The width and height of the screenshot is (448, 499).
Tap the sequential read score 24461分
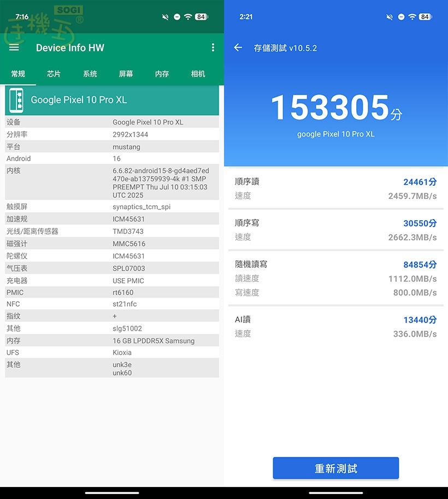(x=420, y=182)
